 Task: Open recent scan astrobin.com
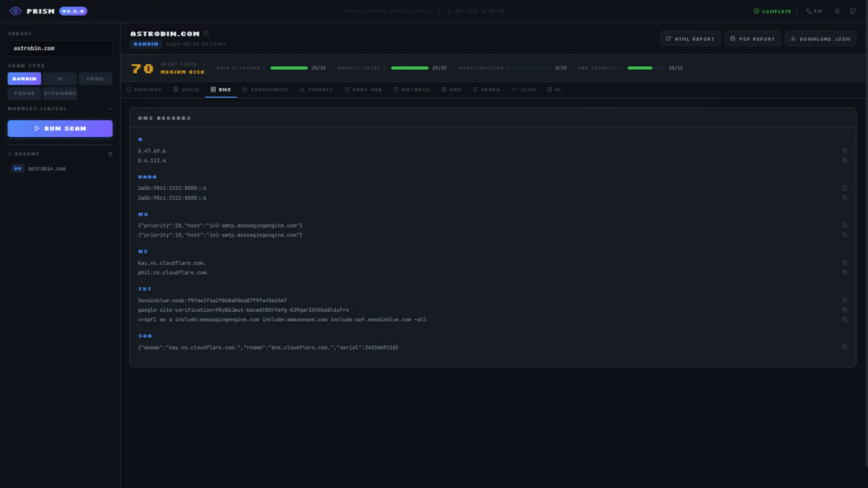[60, 169]
